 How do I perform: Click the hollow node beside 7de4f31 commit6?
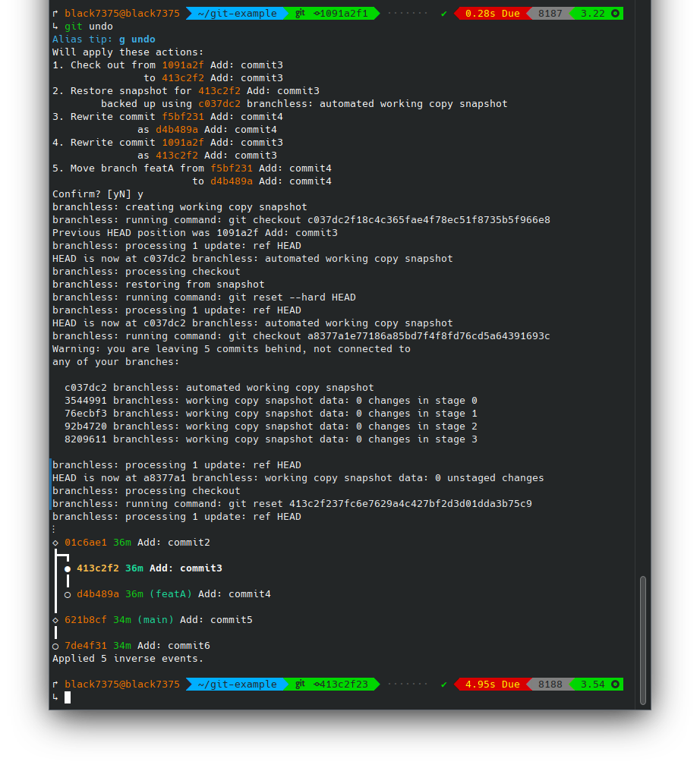tap(55, 646)
